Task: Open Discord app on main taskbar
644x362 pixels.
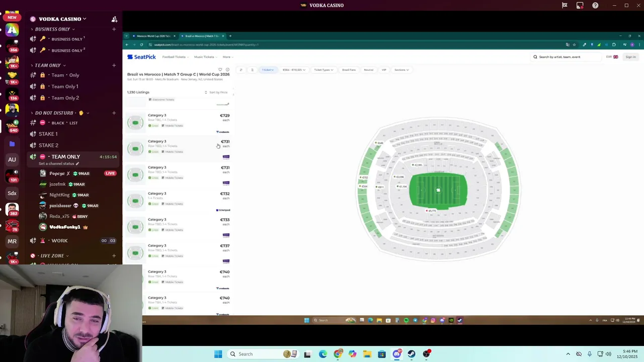Action: 396,354
